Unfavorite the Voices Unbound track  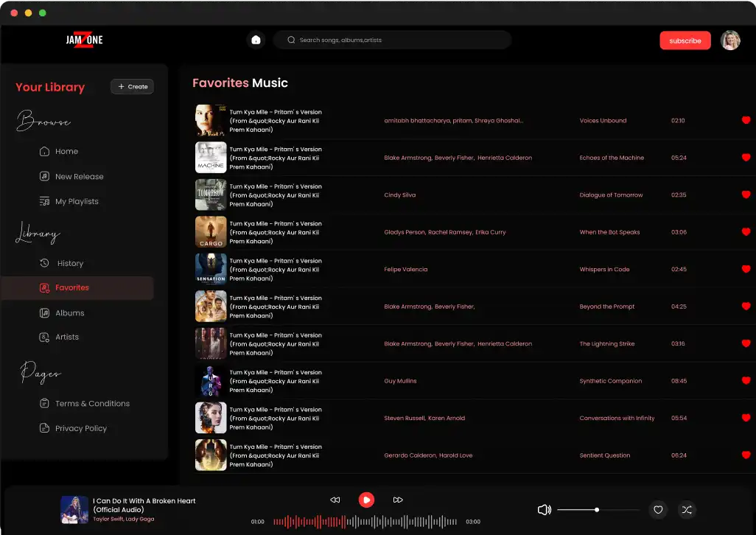pos(746,120)
